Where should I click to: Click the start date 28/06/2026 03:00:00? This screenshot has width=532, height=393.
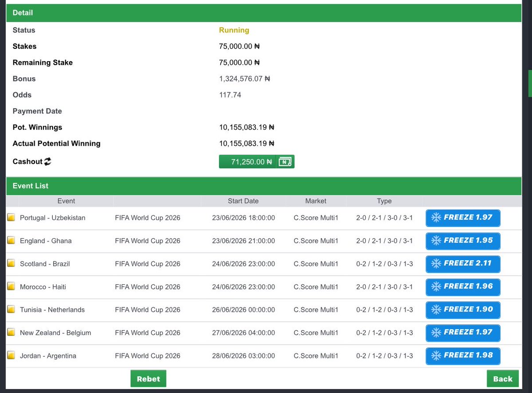[x=243, y=356]
